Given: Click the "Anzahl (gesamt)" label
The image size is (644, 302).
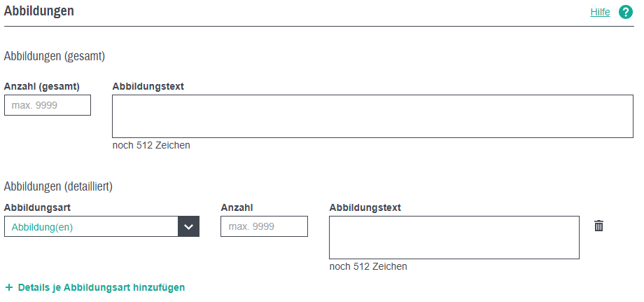Looking at the screenshot, I should click(x=42, y=86).
